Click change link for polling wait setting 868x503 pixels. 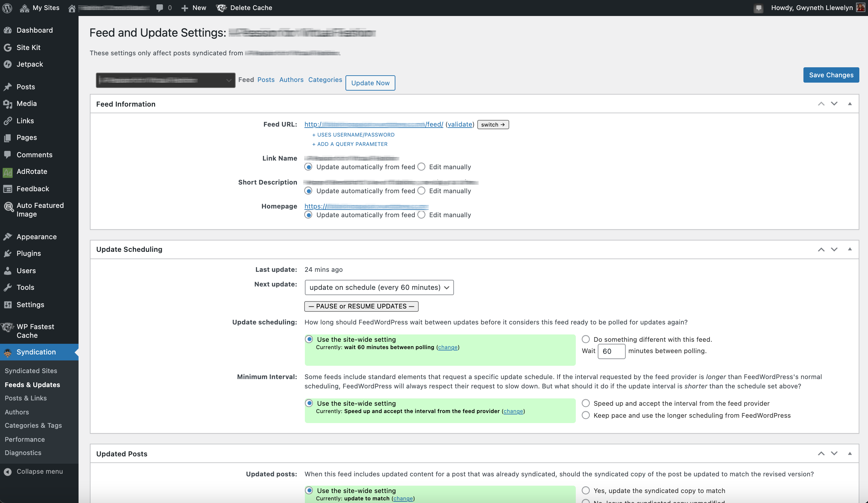click(448, 347)
